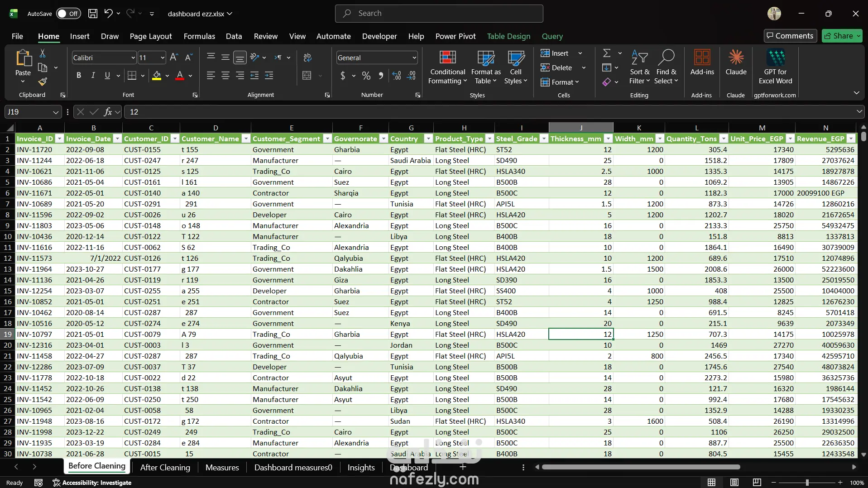Click the Undo arrow icon

[108, 14]
